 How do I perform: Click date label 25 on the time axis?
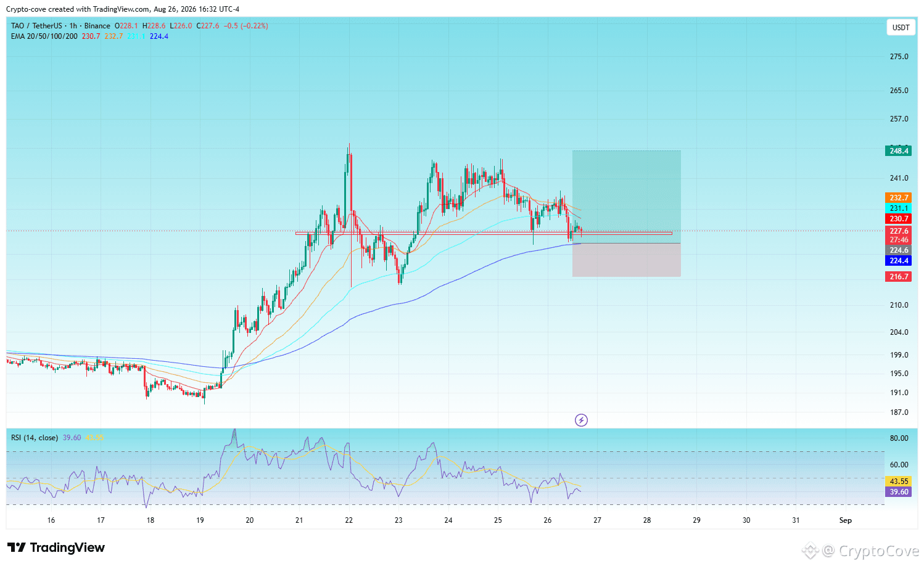point(498,520)
